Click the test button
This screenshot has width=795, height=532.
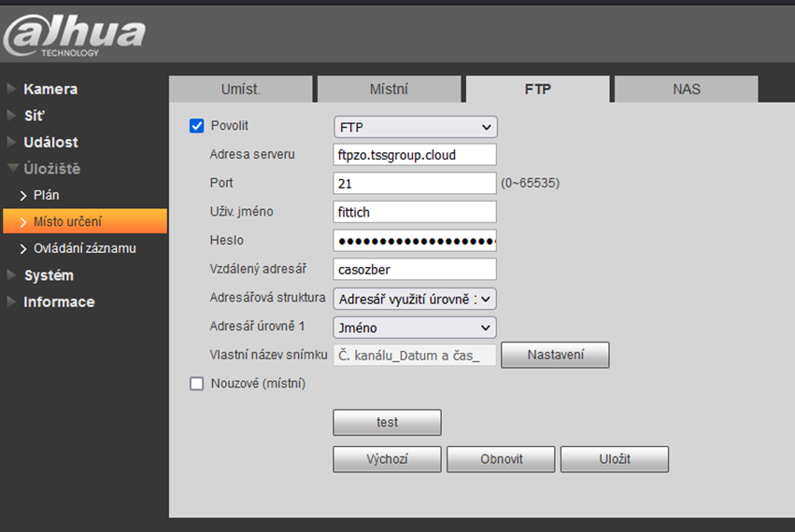coord(387,423)
